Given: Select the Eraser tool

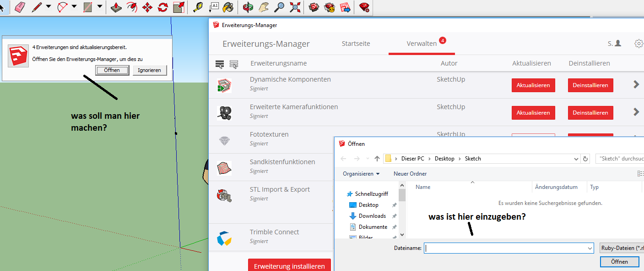Looking at the screenshot, I should pos(20,7).
